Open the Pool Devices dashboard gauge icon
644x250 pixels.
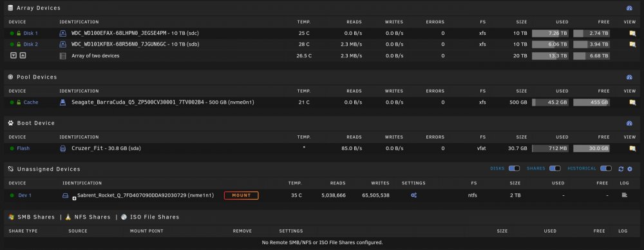tap(629, 77)
